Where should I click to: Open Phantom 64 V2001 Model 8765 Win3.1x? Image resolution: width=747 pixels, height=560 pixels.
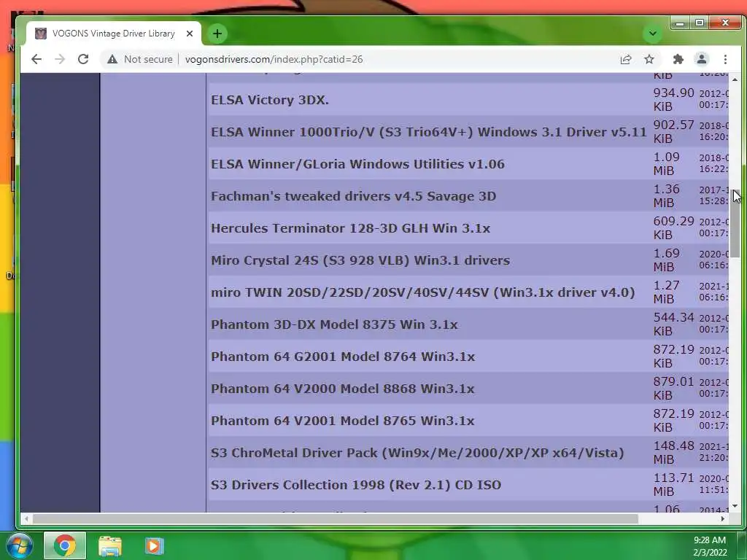click(343, 421)
